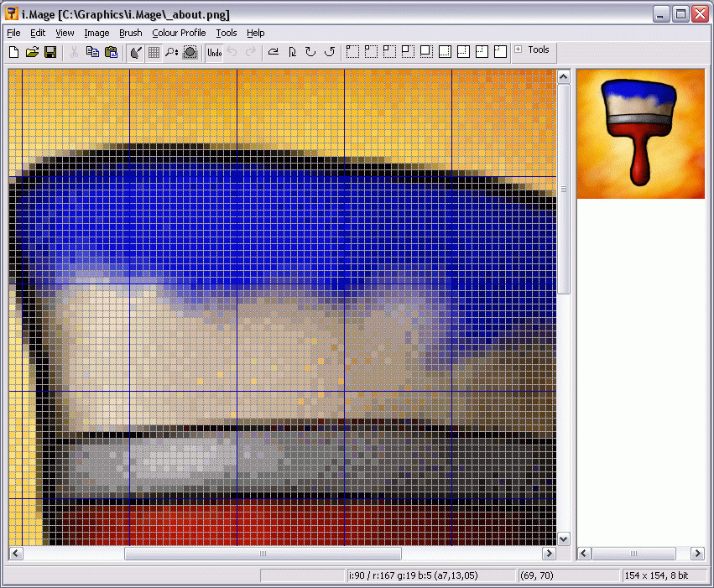Open the Brush menu
Image resolution: width=714 pixels, height=588 pixels.
pyautogui.click(x=131, y=33)
